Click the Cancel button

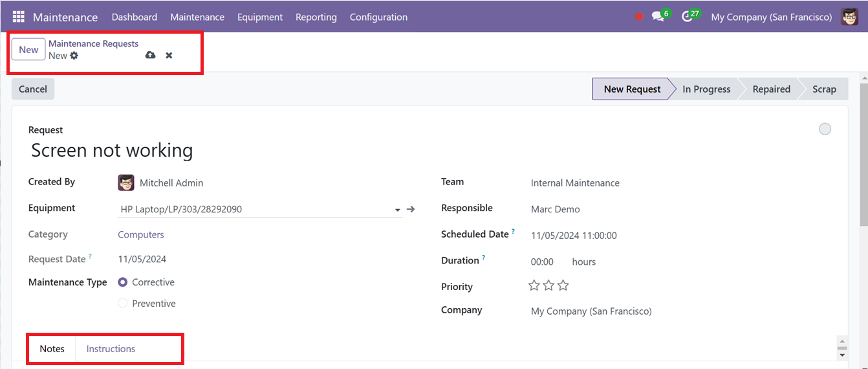pos(33,89)
